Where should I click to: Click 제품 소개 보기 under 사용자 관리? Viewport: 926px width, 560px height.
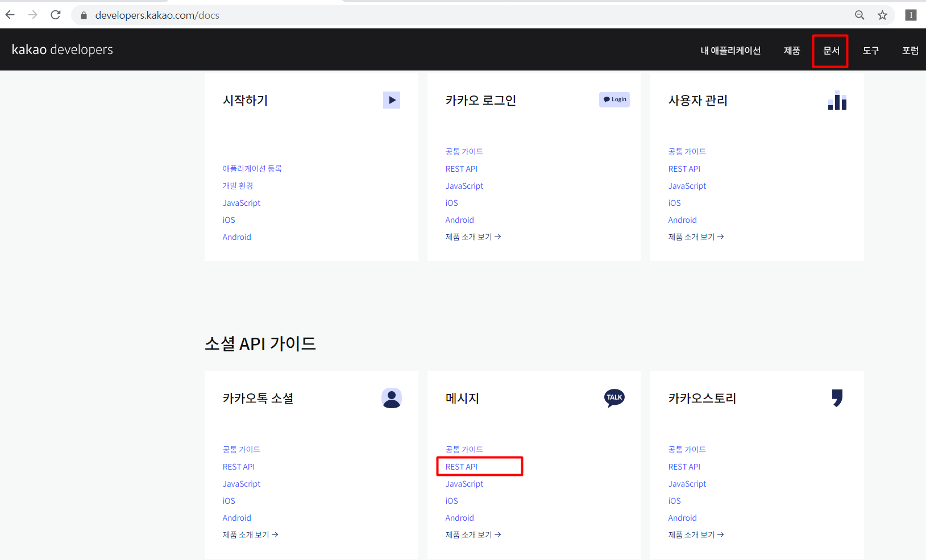point(696,237)
